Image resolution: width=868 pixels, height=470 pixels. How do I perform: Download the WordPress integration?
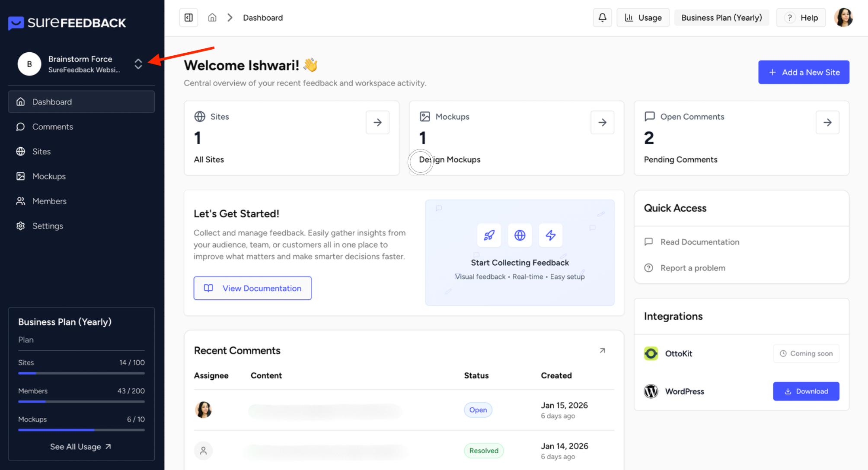[806, 391]
